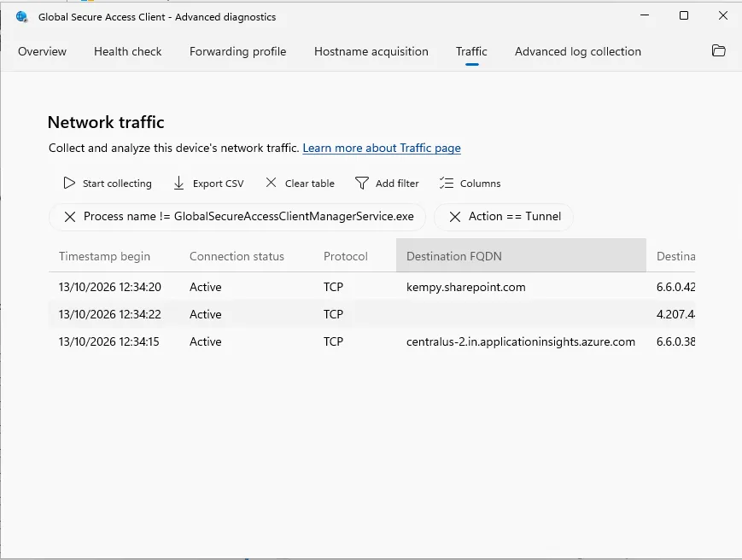Click the Columns button label

coord(481,184)
